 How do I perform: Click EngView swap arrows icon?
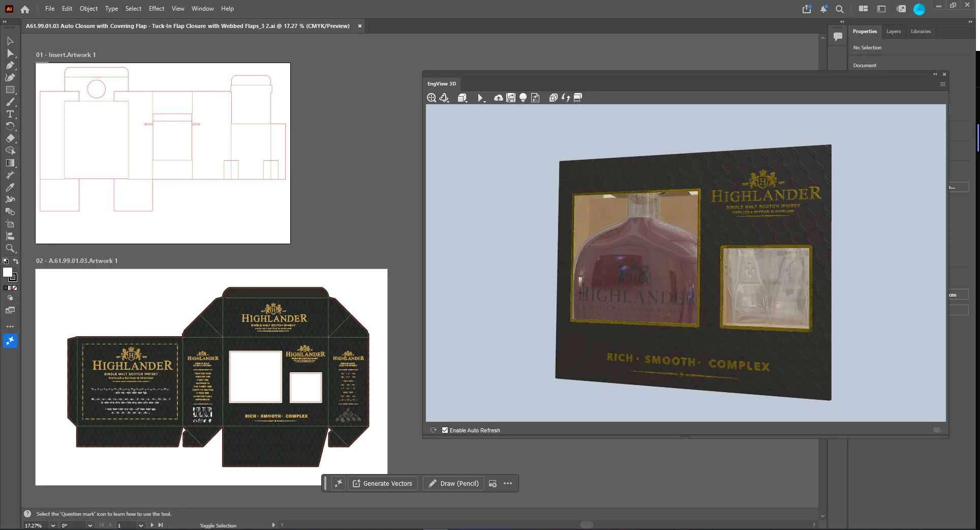(566, 98)
